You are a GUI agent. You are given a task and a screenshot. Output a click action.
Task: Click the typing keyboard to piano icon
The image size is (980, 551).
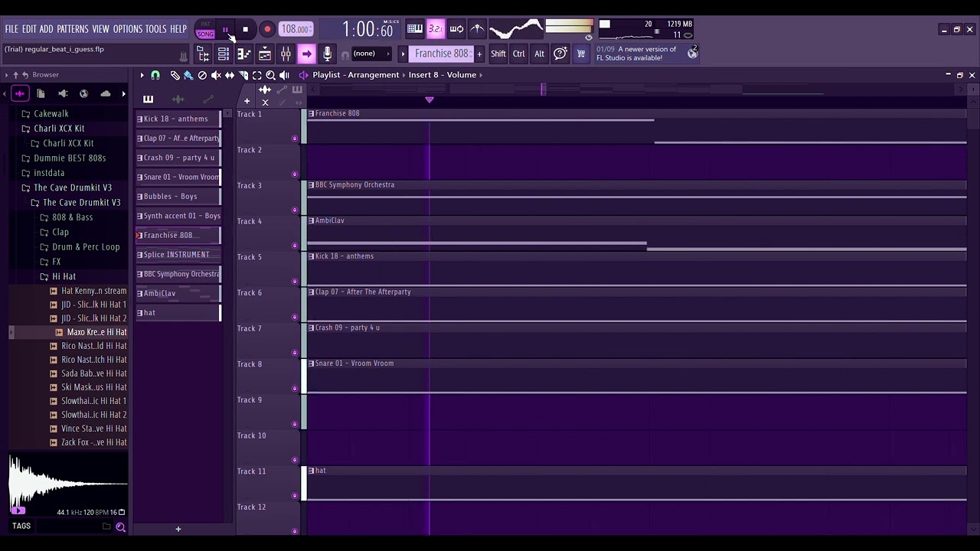tap(415, 29)
